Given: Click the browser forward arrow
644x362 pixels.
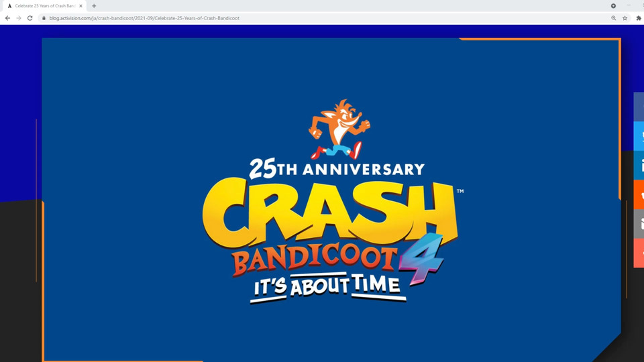Looking at the screenshot, I should [x=19, y=18].
